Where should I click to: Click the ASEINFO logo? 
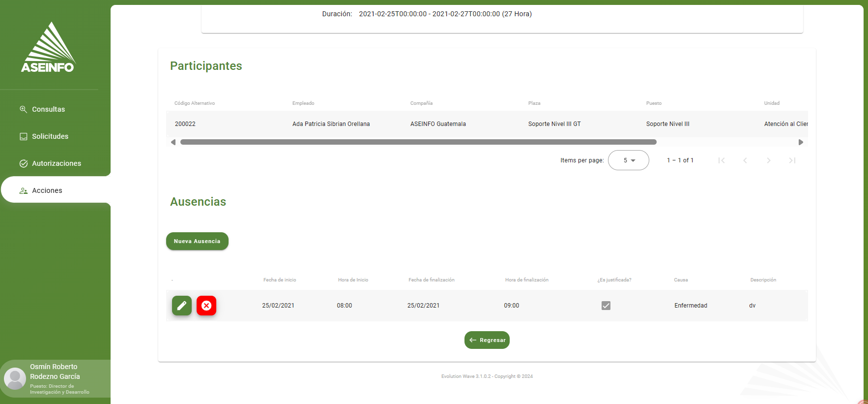(x=48, y=48)
